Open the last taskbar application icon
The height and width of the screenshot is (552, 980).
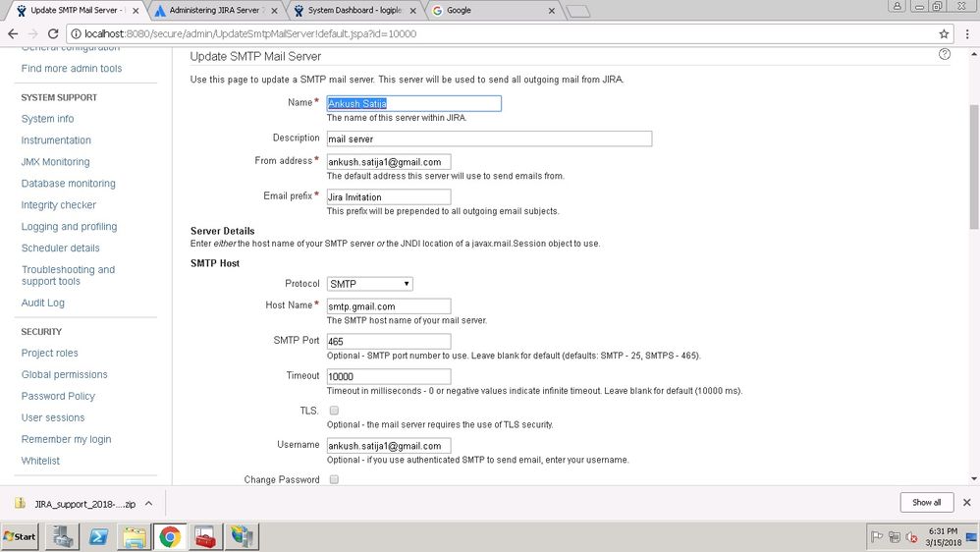pos(242,536)
